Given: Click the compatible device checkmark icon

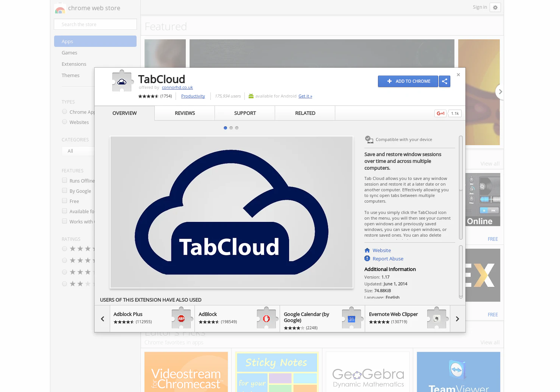Looking at the screenshot, I should click(x=369, y=139).
